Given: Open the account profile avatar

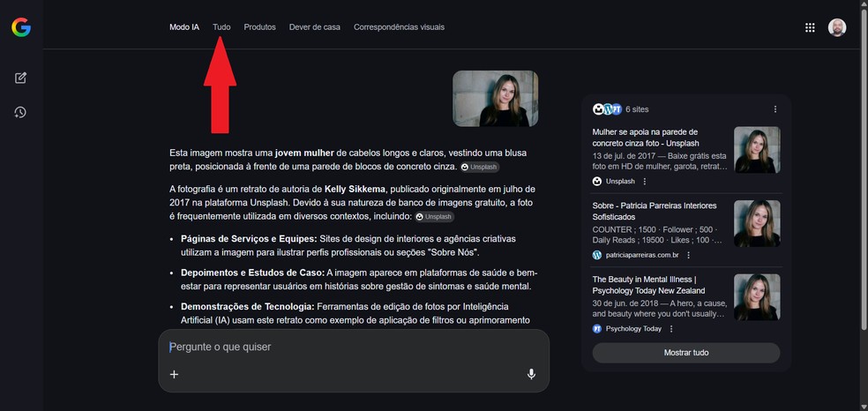Looking at the screenshot, I should (x=837, y=27).
